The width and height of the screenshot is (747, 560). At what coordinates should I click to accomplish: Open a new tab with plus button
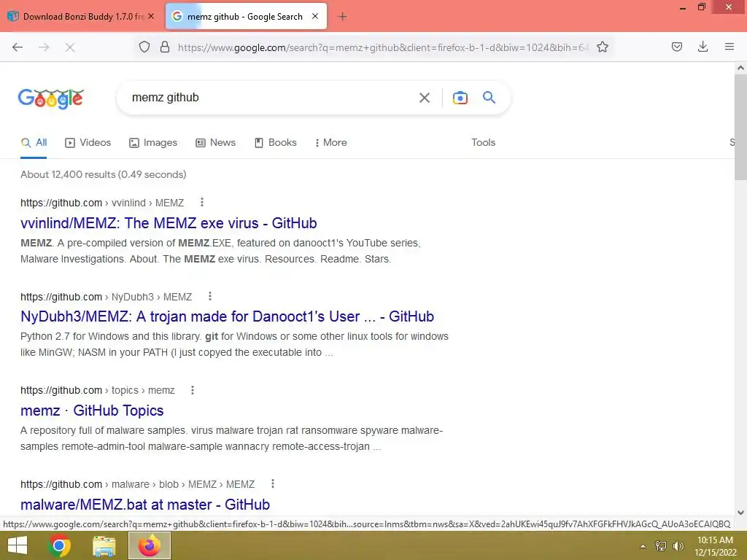coord(342,17)
